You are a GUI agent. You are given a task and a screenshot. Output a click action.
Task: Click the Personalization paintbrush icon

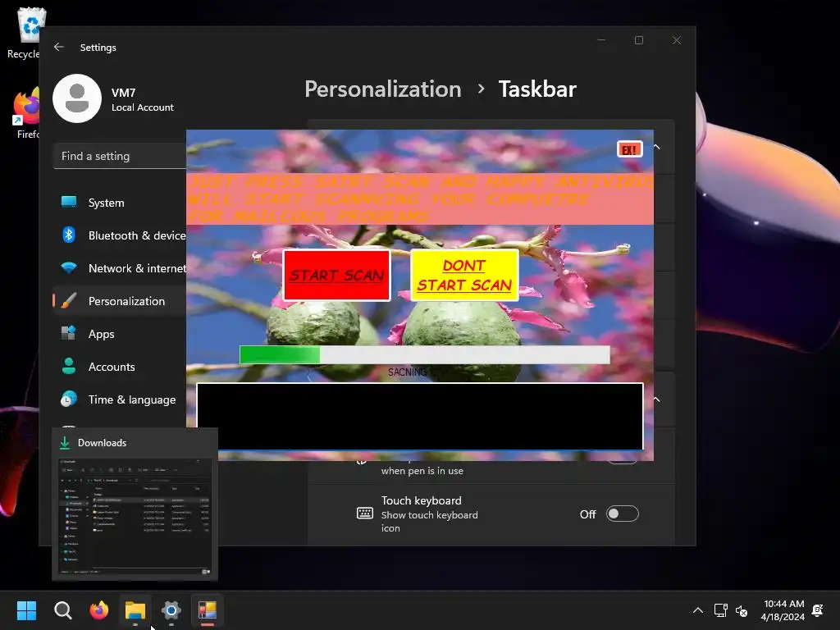click(69, 300)
